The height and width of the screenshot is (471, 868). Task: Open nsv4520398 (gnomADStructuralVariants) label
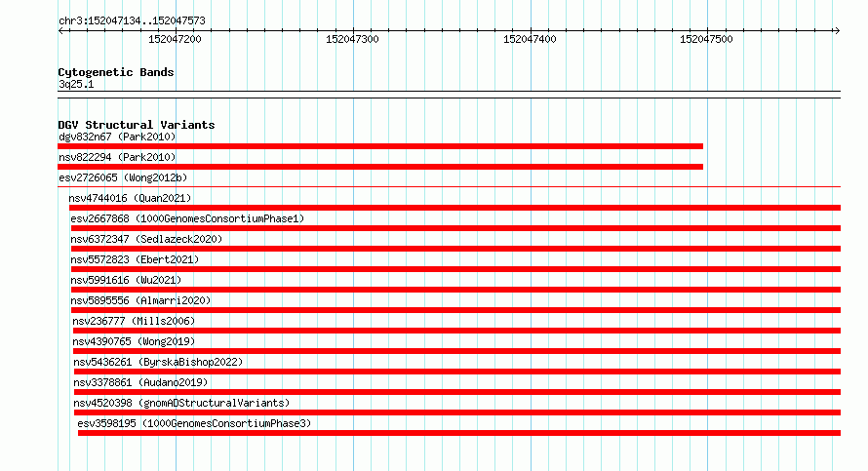181,403
